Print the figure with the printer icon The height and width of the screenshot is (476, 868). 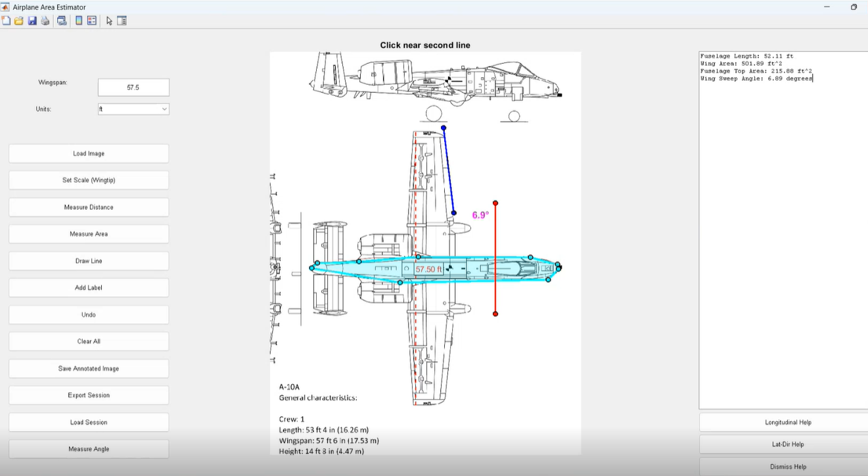[45, 20]
